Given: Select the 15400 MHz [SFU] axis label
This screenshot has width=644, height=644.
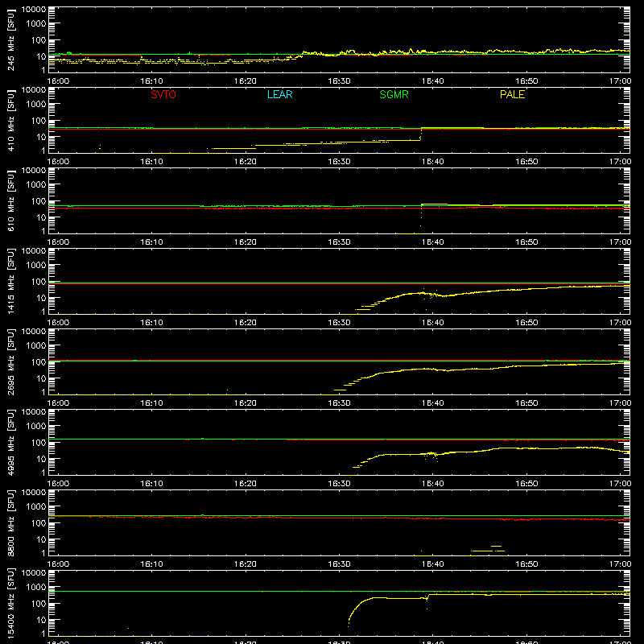Looking at the screenshot, I should [11, 604].
